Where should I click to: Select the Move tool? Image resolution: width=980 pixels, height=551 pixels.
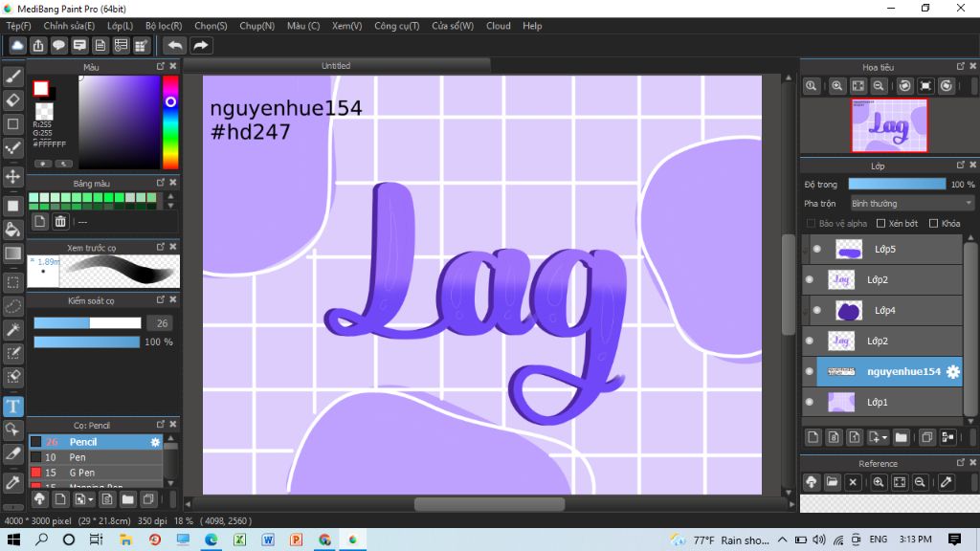13,176
